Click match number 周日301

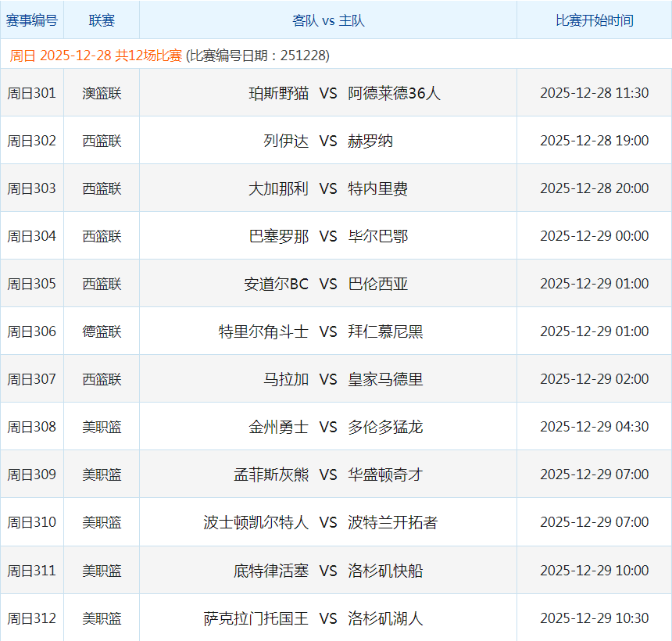tap(32, 93)
